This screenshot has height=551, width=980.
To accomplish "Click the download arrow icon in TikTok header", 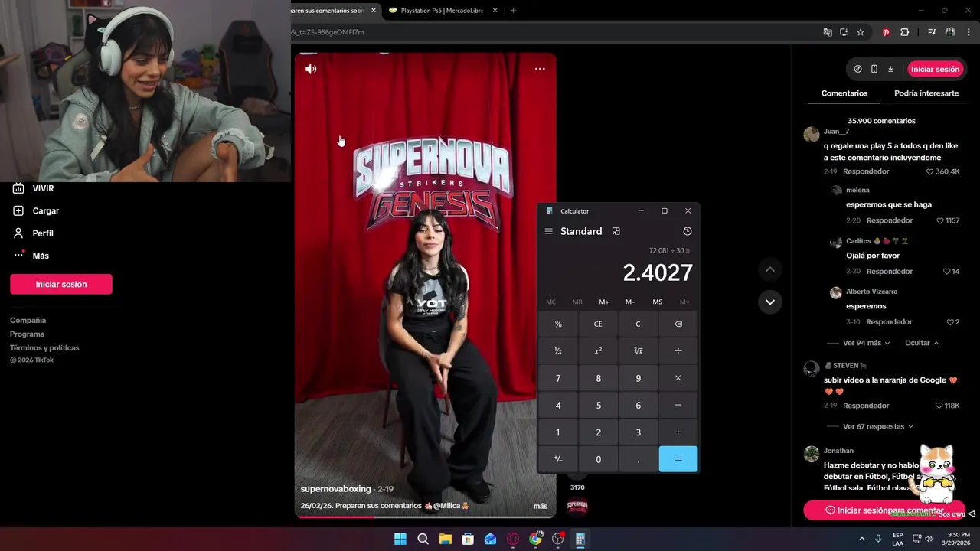I will click(890, 69).
